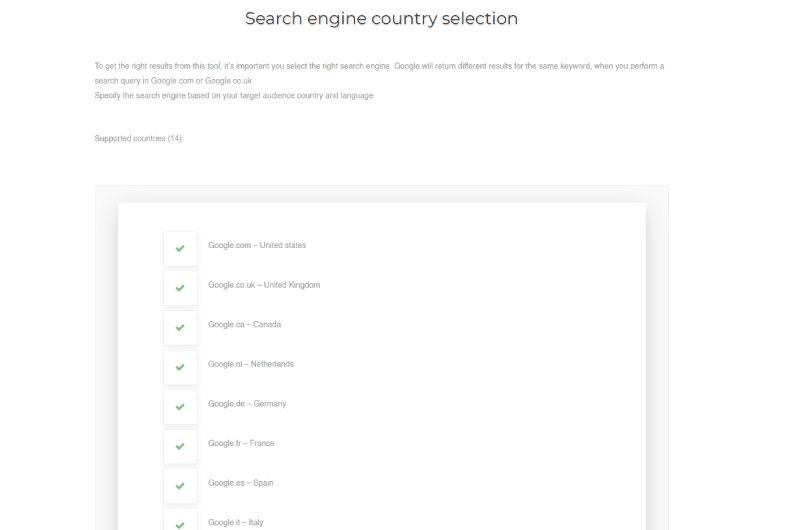Viewport: 800px width, 530px height.
Task: Click the sentence starting 'Specify the search engine'
Action: point(235,95)
